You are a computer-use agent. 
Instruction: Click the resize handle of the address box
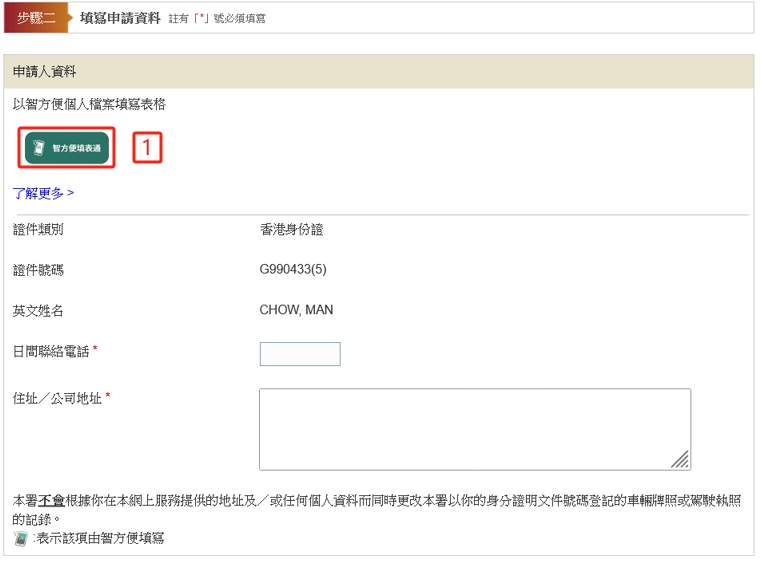tap(681, 460)
